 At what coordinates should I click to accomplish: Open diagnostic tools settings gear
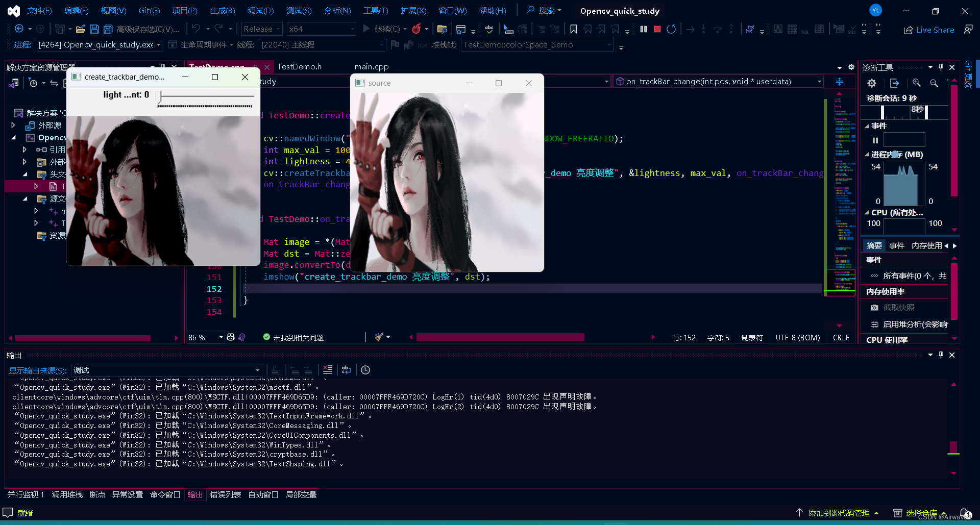pyautogui.click(x=872, y=83)
